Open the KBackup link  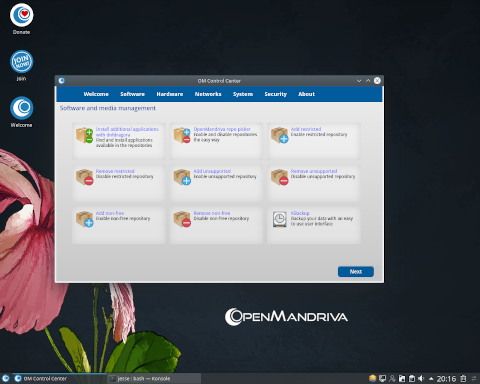tap(300, 213)
